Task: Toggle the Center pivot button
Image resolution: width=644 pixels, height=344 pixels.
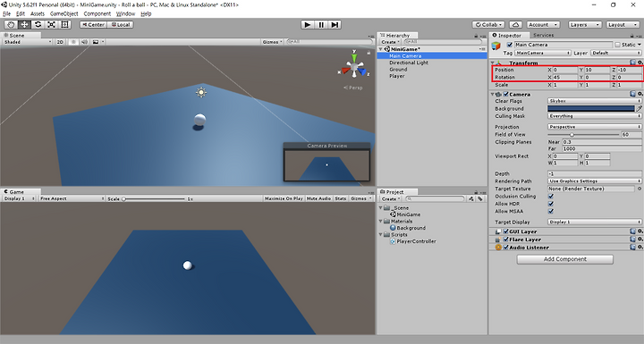Action: point(93,25)
